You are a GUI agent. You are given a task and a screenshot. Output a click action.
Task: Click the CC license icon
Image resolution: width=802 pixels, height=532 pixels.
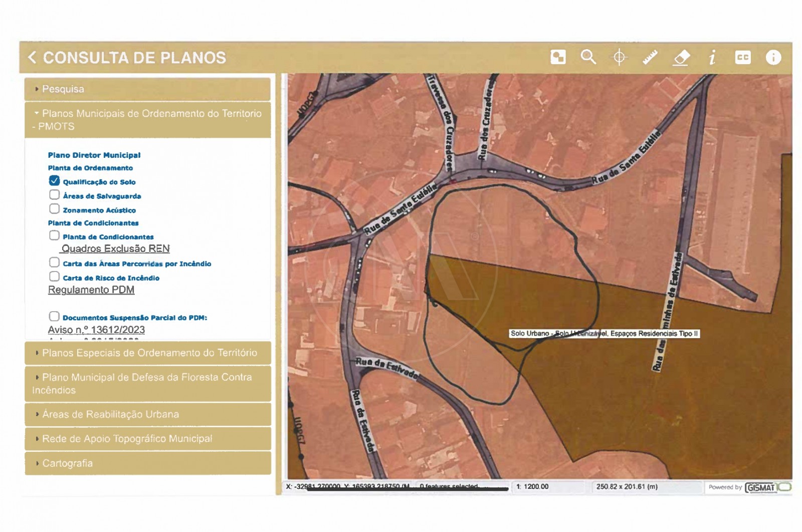click(743, 58)
